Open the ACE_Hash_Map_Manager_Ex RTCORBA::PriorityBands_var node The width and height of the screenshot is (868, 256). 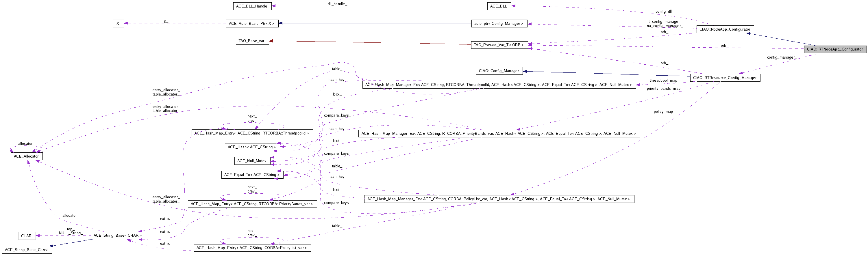[499, 134]
